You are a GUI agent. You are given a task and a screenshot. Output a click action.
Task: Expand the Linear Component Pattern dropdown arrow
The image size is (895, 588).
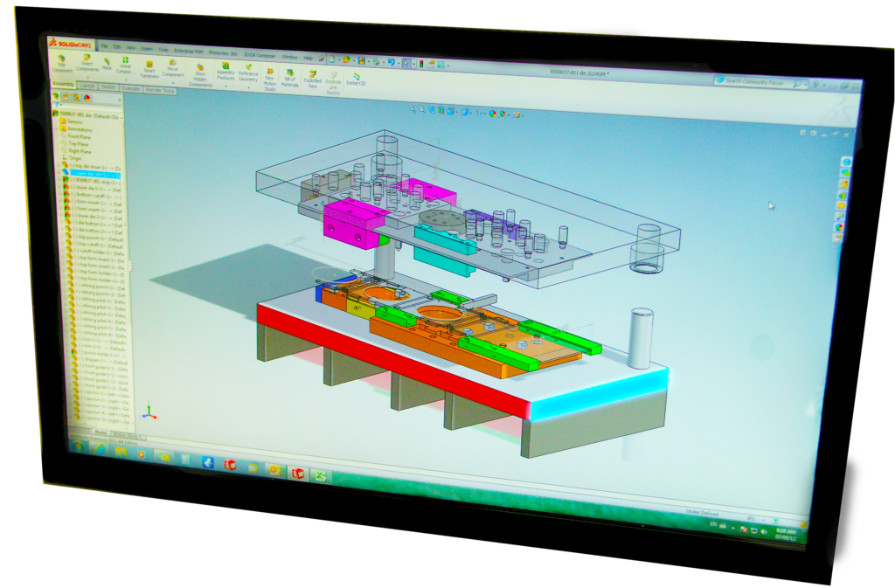[x=126, y=79]
